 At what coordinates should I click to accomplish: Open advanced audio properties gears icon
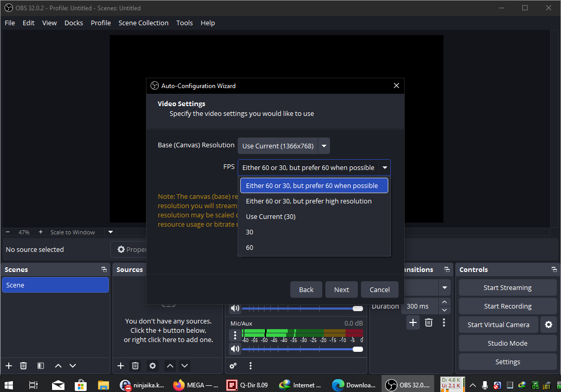point(233,366)
